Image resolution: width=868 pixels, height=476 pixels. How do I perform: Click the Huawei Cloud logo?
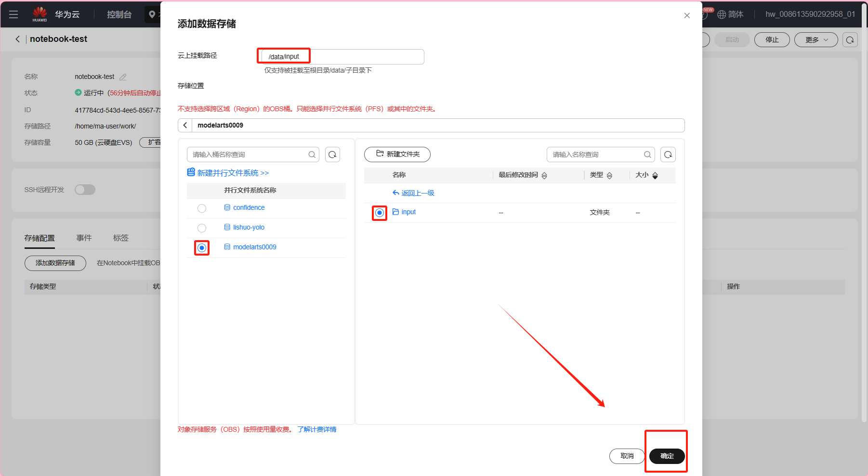[x=39, y=13]
